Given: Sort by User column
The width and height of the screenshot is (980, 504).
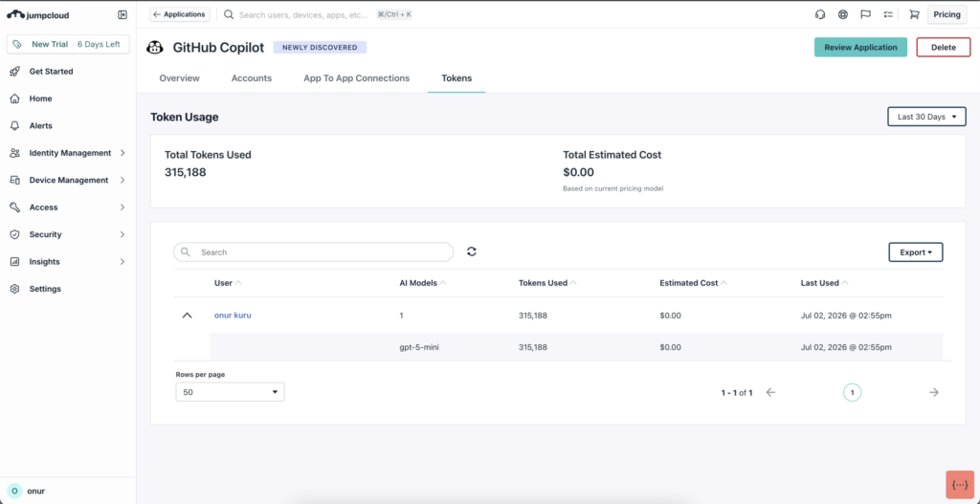Looking at the screenshot, I should [228, 283].
